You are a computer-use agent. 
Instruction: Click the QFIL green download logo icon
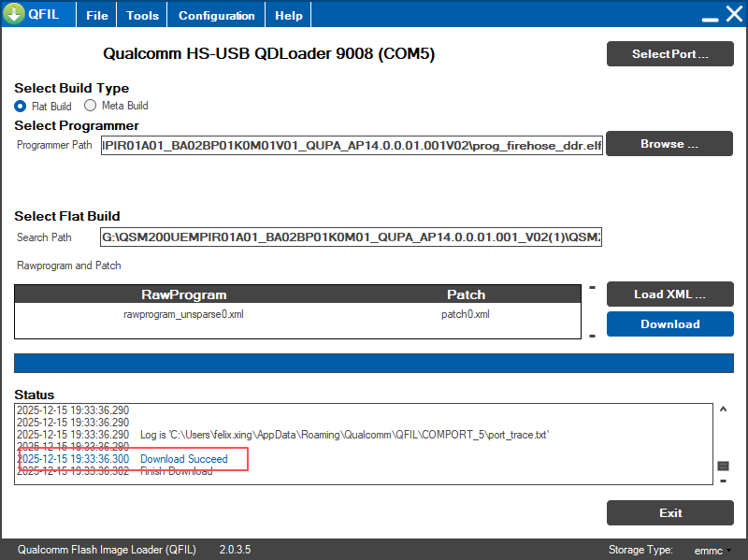tap(14, 15)
